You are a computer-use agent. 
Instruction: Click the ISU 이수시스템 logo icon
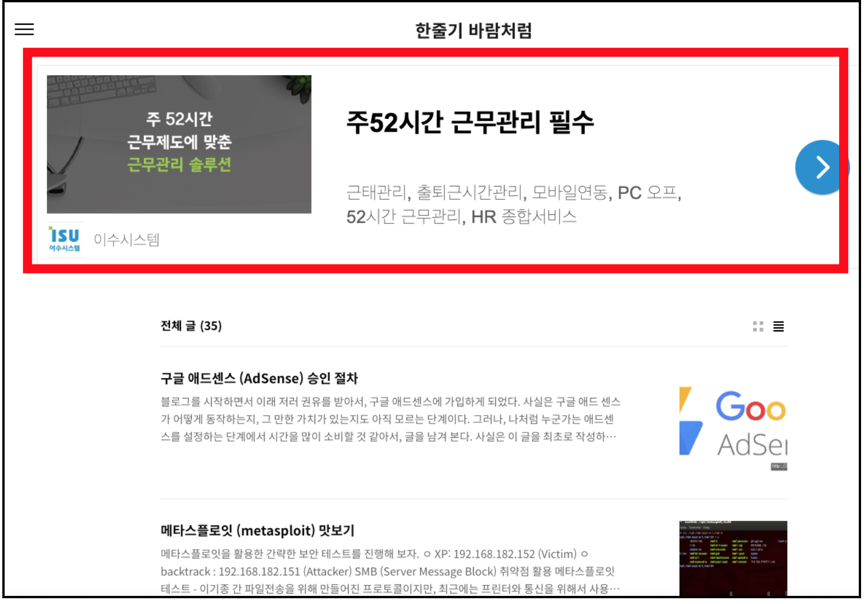point(65,240)
